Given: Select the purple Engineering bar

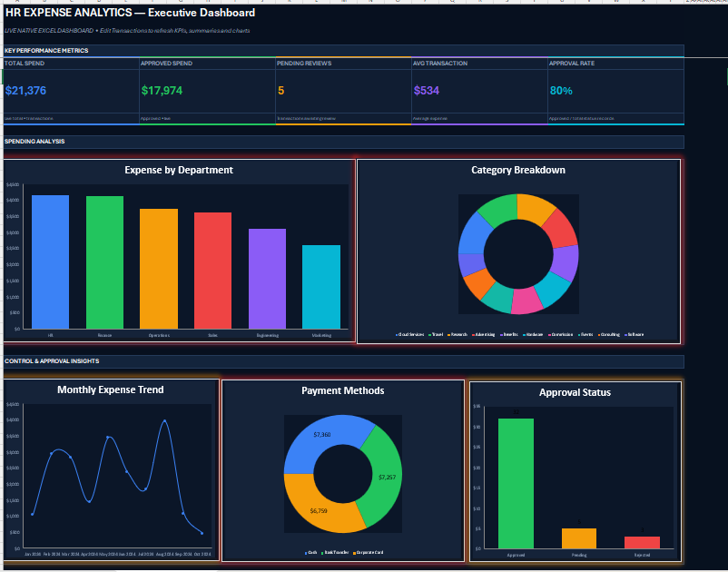Looking at the screenshot, I should point(267,279).
